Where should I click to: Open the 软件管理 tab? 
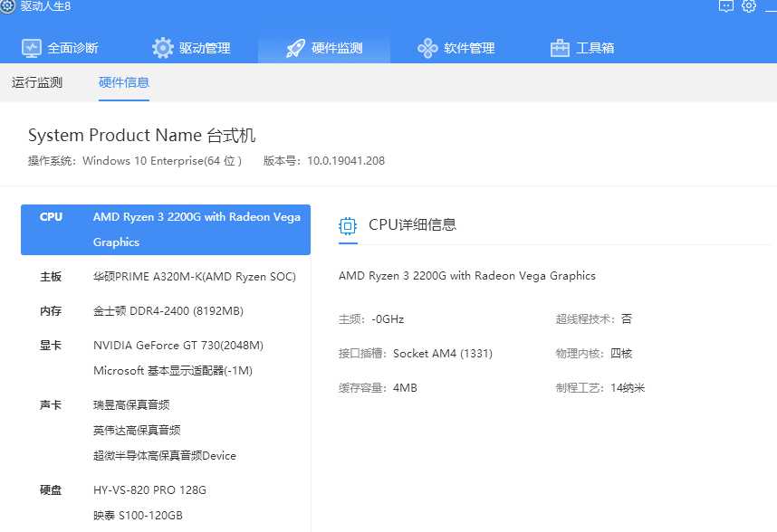coord(456,48)
